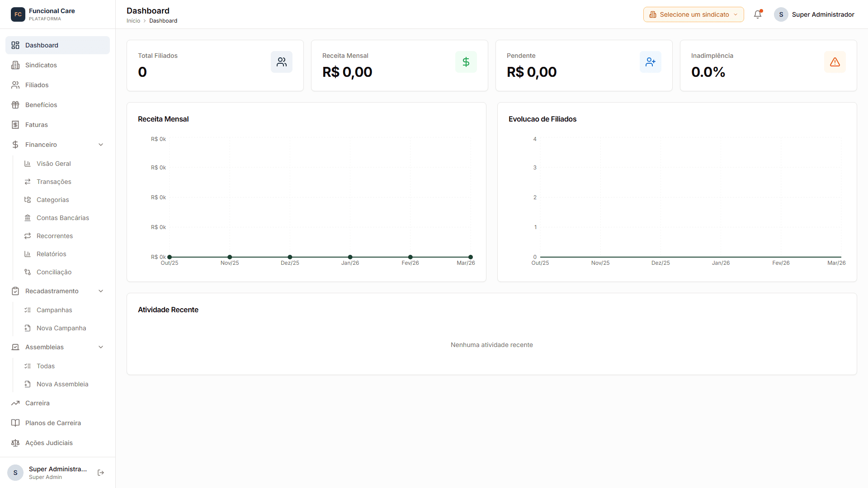This screenshot has width=868, height=488.
Task: Collapse the Financeiro menu section
Action: point(101,145)
